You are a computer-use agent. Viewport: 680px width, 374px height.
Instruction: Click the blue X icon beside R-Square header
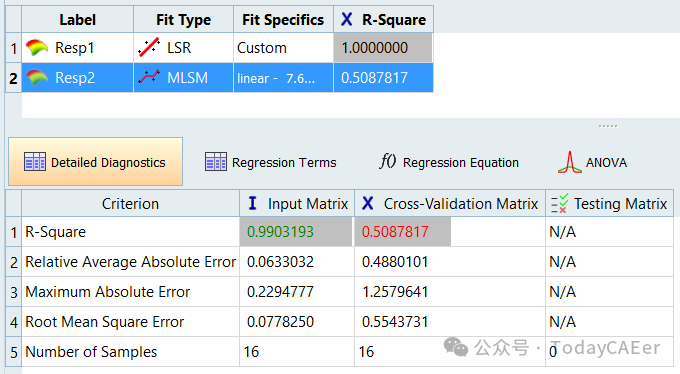tap(347, 20)
